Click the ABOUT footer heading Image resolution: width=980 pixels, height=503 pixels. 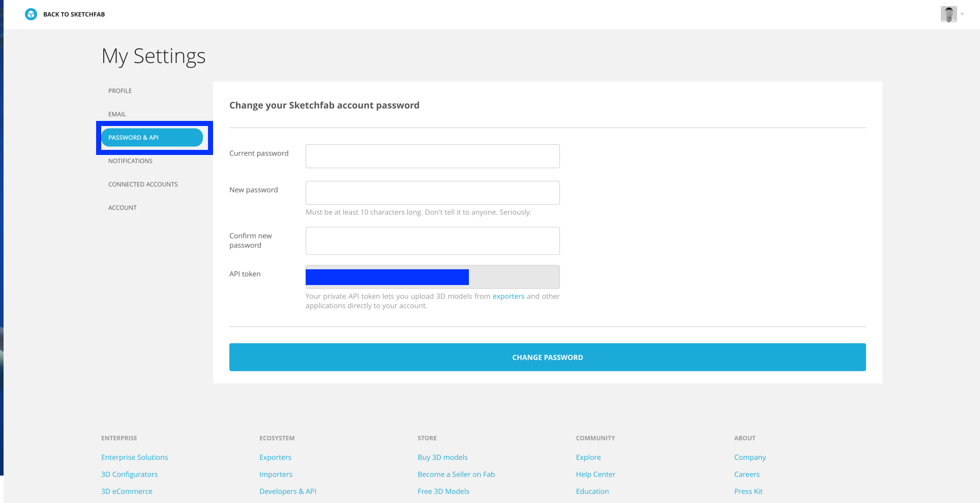pyautogui.click(x=745, y=438)
